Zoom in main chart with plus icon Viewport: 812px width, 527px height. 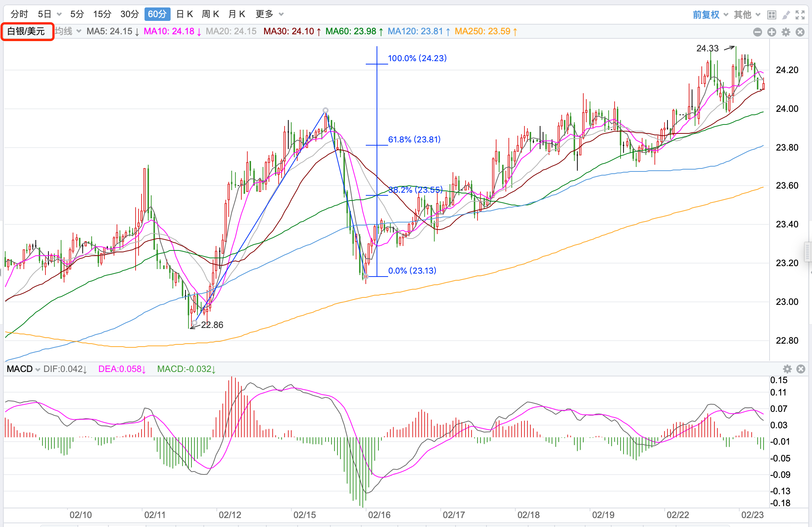[772, 32]
